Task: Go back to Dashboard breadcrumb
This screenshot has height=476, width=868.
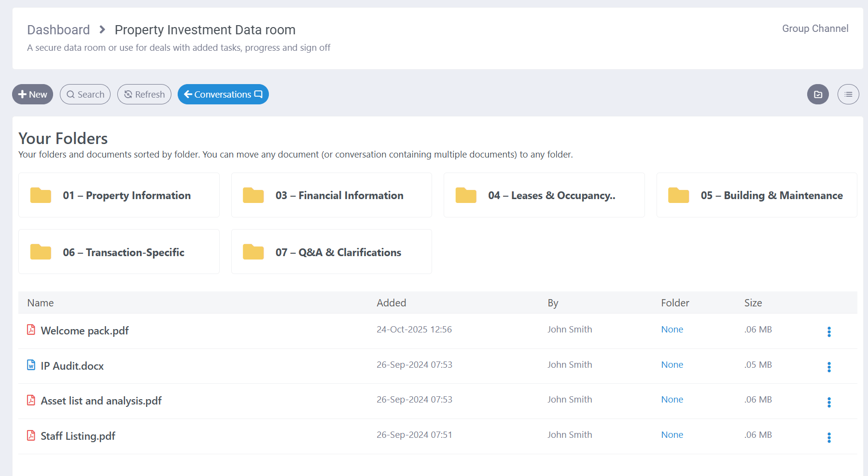Action: [58, 30]
